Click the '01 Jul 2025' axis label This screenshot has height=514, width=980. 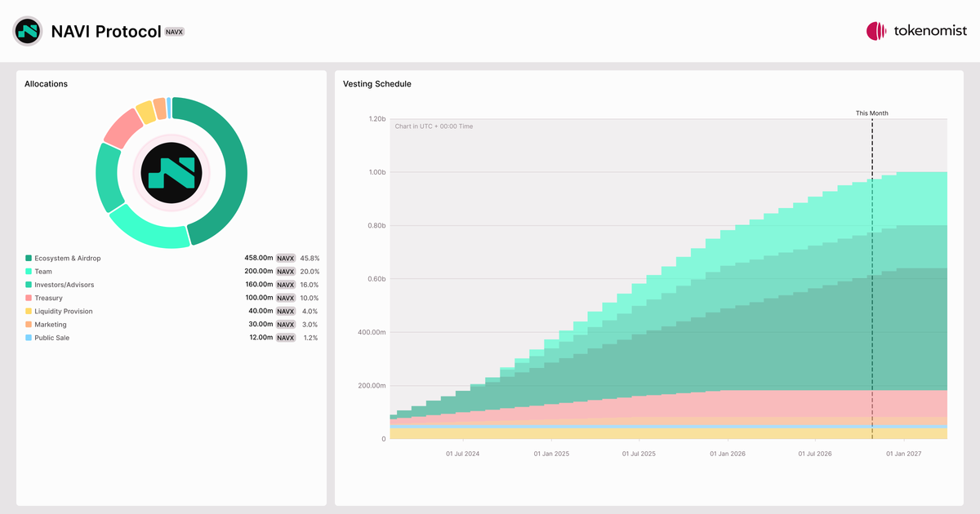639,453
